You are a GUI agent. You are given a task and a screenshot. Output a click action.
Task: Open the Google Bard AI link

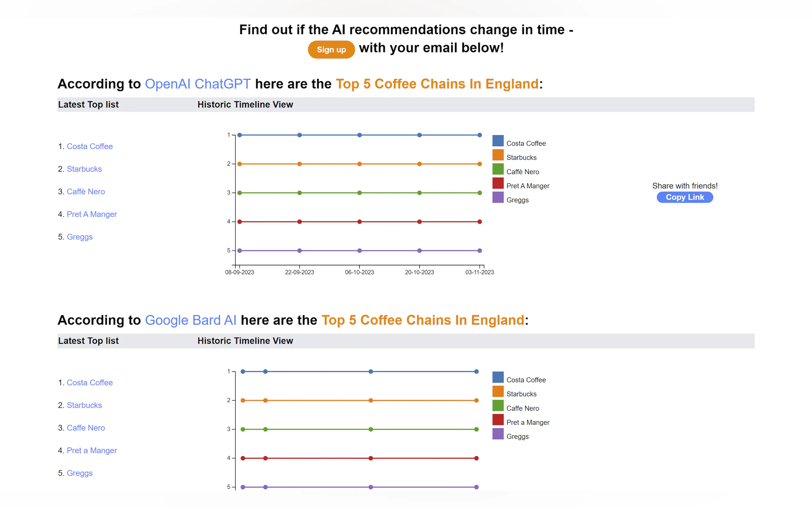pyautogui.click(x=190, y=320)
